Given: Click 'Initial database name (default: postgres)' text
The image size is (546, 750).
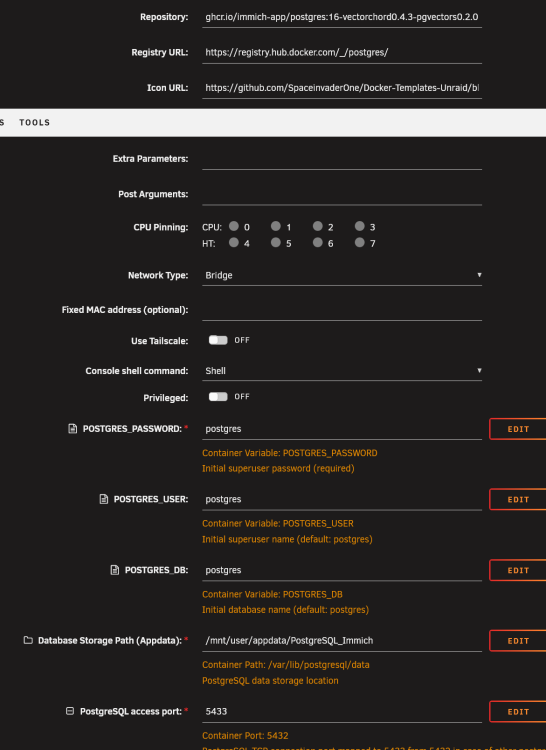Looking at the screenshot, I should coord(285,610).
